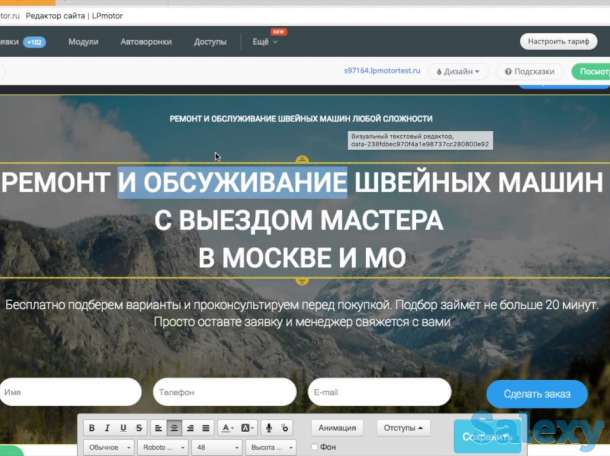Viewport: 610px width, 456px height.
Task: Click the Имя input field
Action: pyautogui.click(x=70, y=392)
